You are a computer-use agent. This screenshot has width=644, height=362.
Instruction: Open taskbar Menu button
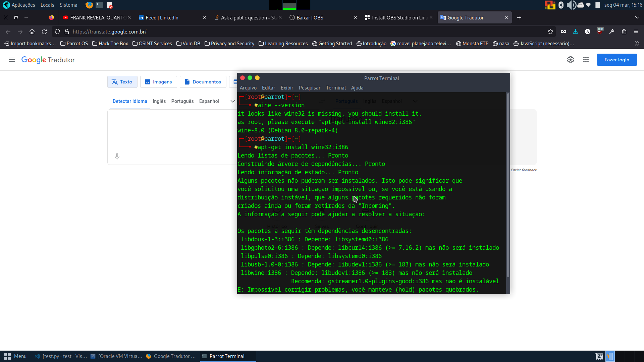point(15,356)
